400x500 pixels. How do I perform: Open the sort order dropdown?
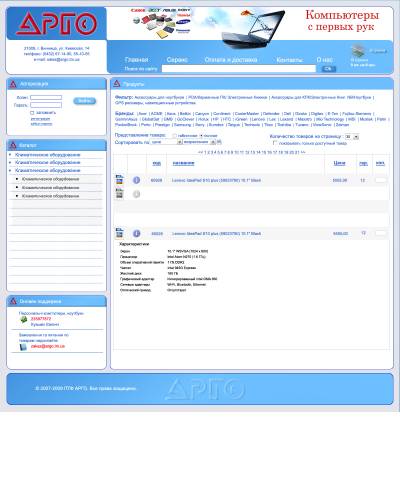[199, 142]
